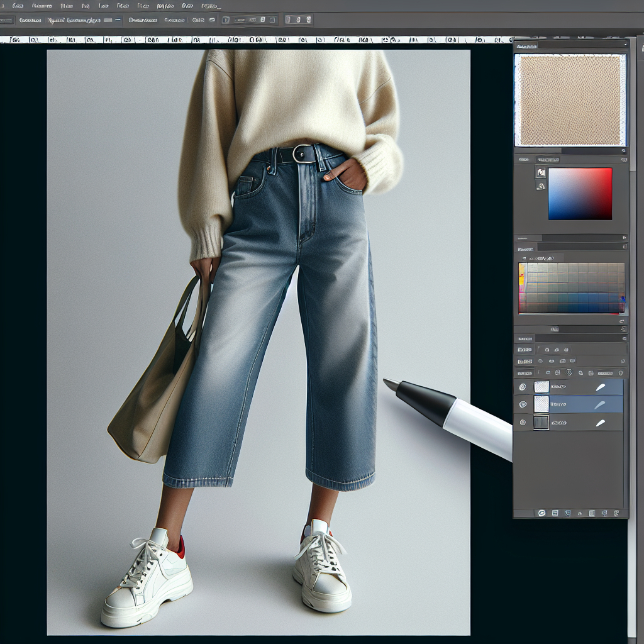Click the brush icon on the bottom layer row

tap(601, 423)
